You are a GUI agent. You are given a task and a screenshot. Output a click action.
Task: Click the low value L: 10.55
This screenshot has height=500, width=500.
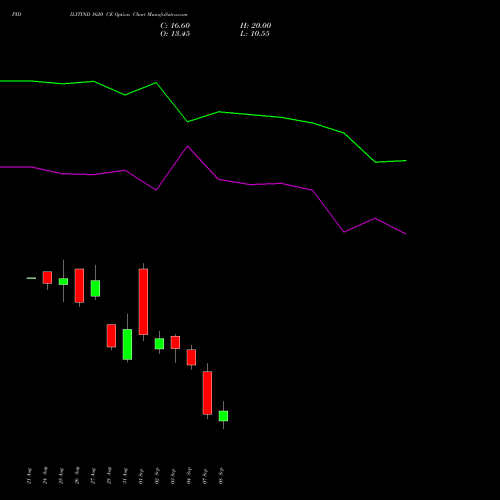click(255, 34)
